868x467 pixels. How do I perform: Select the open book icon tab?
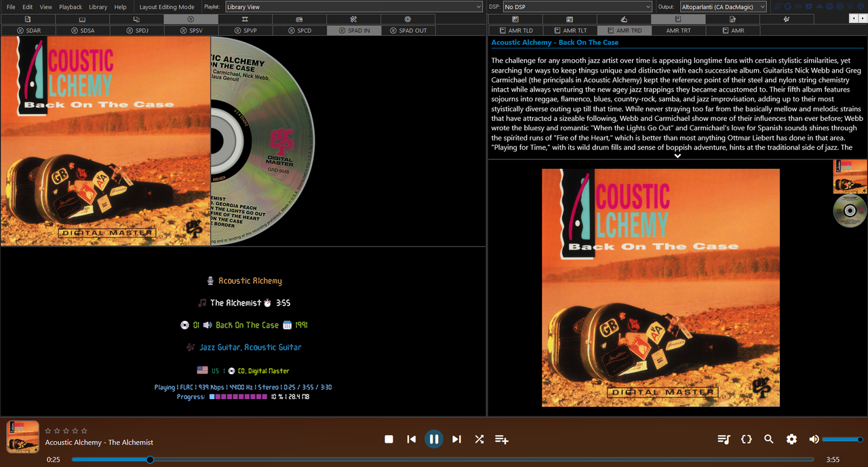tap(82, 19)
